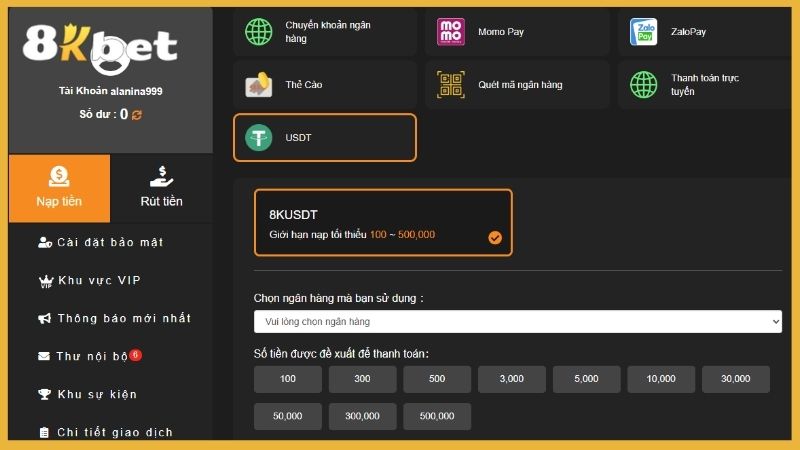Click the VIP crown icon
This screenshot has width=800, height=450.
tap(46, 281)
